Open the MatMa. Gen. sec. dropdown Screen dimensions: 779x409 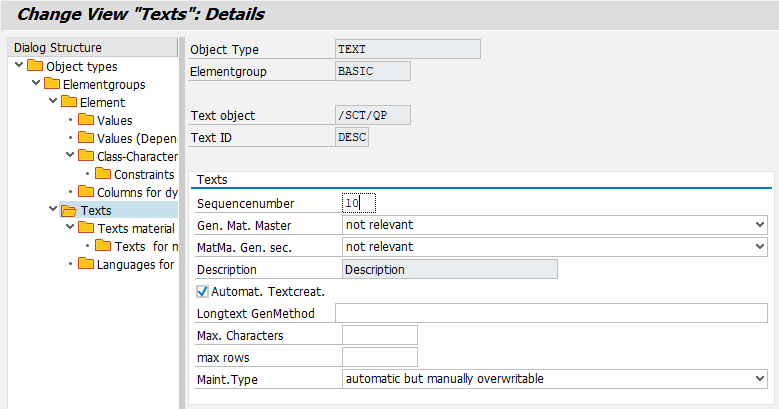tap(761, 247)
